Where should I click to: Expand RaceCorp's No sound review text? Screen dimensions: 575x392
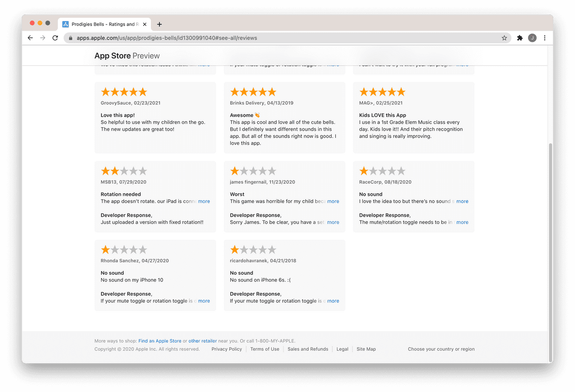(x=462, y=202)
